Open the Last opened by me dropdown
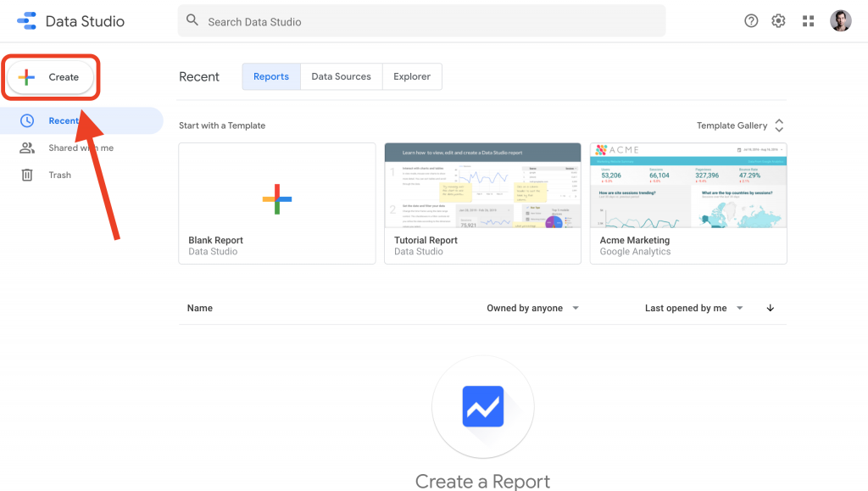The width and height of the screenshot is (868, 491). tap(693, 308)
